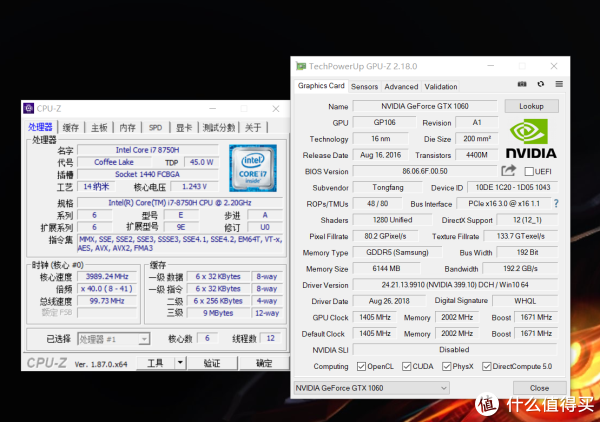Click the GPU-Z refresh icon

[x=540, y=84]
